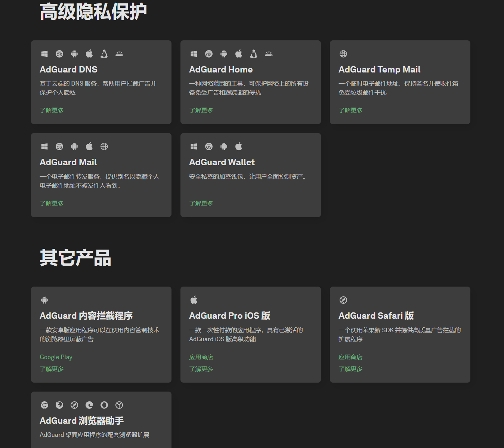
Task: Click the Yandex browser icon in 浏览器助手 card
Action: (119, 405)
